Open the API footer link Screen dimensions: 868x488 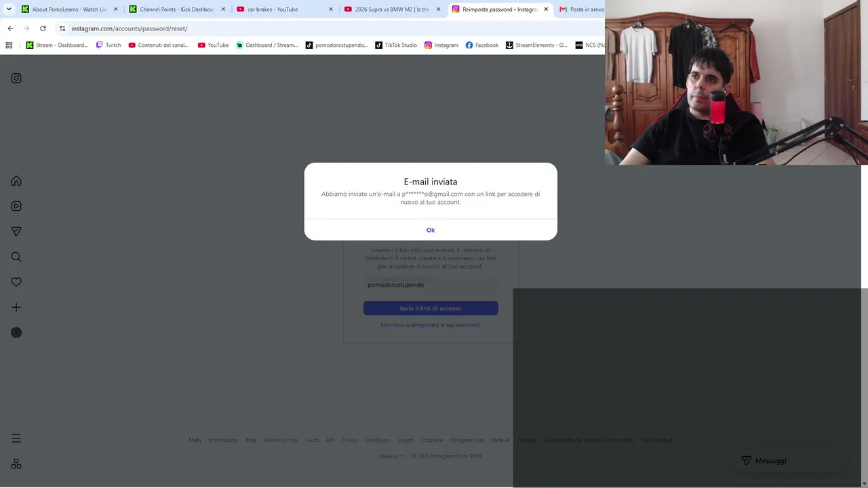[x=330, y=441]
